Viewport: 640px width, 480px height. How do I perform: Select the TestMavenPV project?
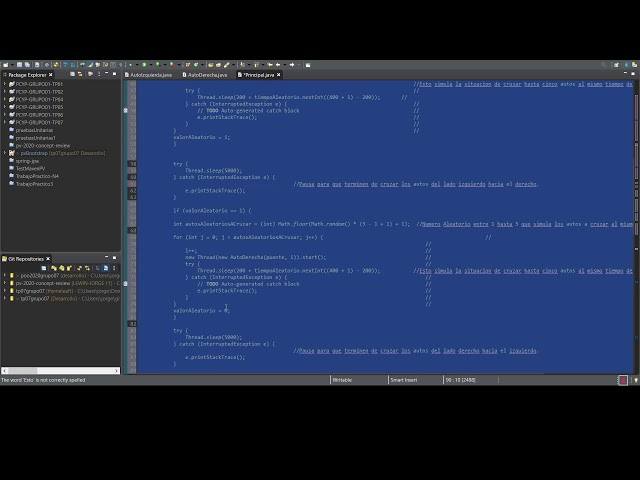point(30,169)
